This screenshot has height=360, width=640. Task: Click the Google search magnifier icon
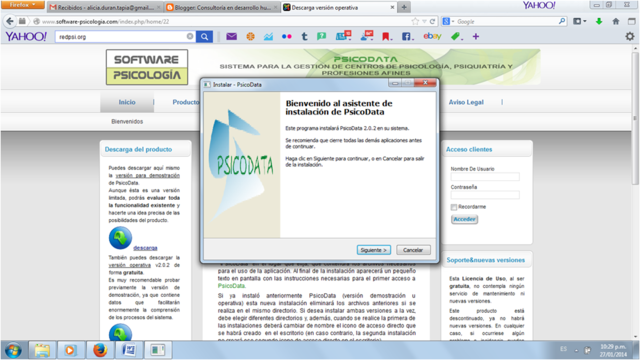(x=562, y=21)
